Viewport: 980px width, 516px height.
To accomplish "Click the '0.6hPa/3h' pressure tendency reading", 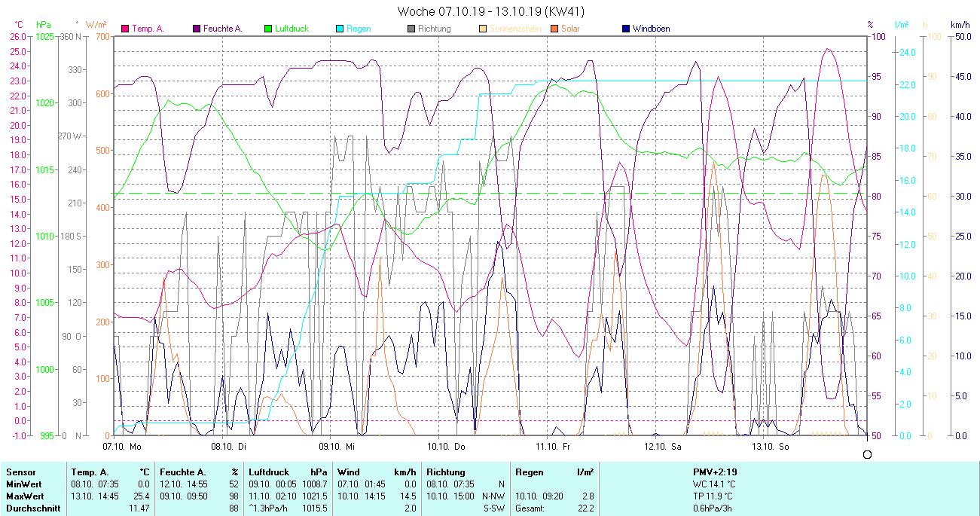I will (x=713, y=508).
